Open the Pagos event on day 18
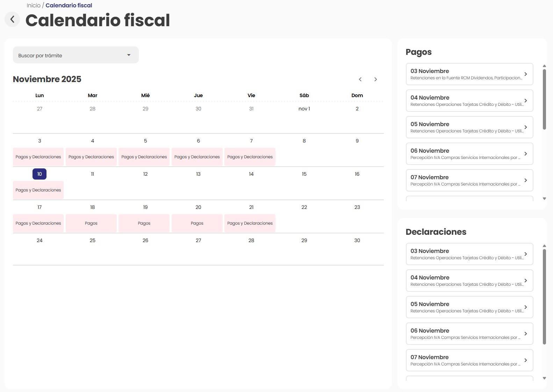553x392 pixels. point(91,223)
